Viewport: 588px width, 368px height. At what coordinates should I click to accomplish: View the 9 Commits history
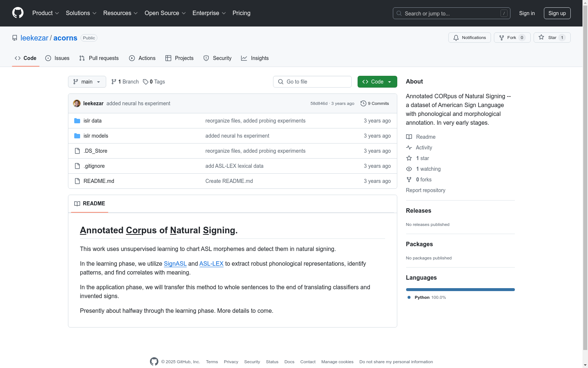click(375, 103)
